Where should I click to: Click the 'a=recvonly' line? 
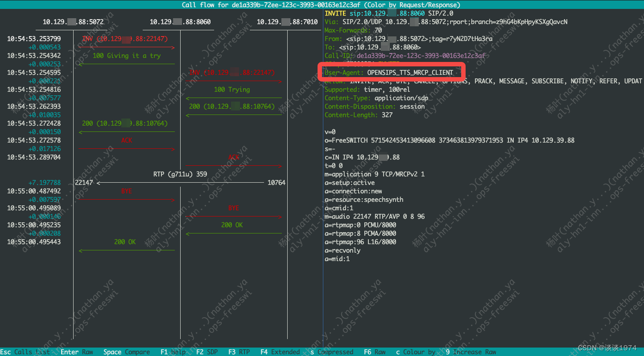(x=343, y=250)
